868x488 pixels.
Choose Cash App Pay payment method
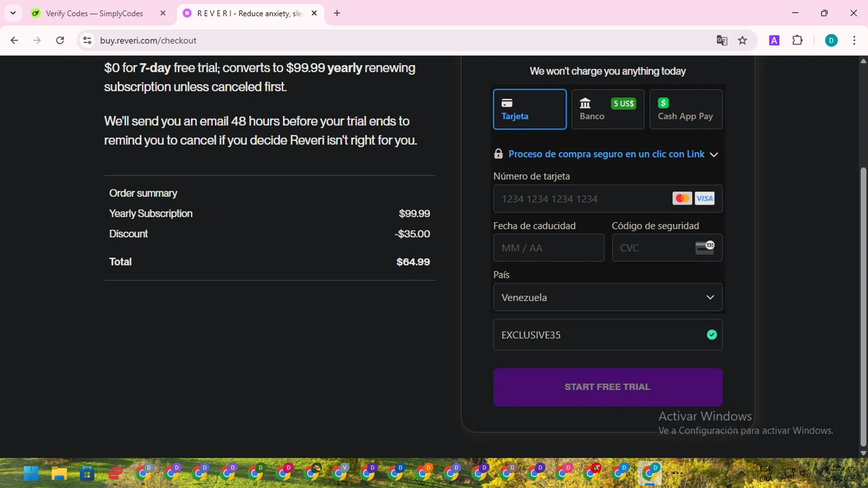[x=686, y=109]
